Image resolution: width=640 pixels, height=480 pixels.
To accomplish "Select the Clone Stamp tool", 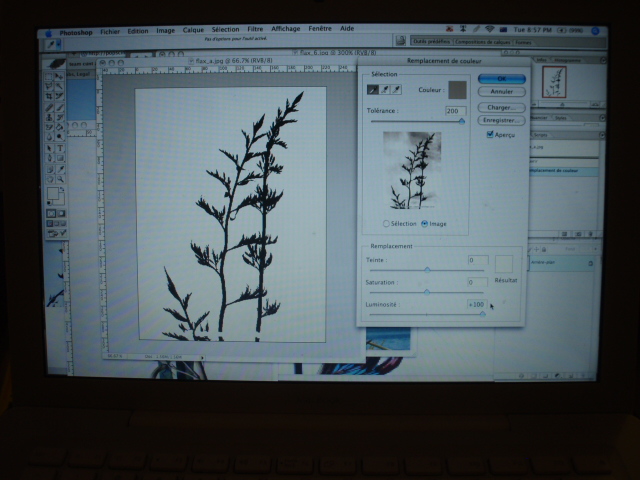I will tap(49, 118).
